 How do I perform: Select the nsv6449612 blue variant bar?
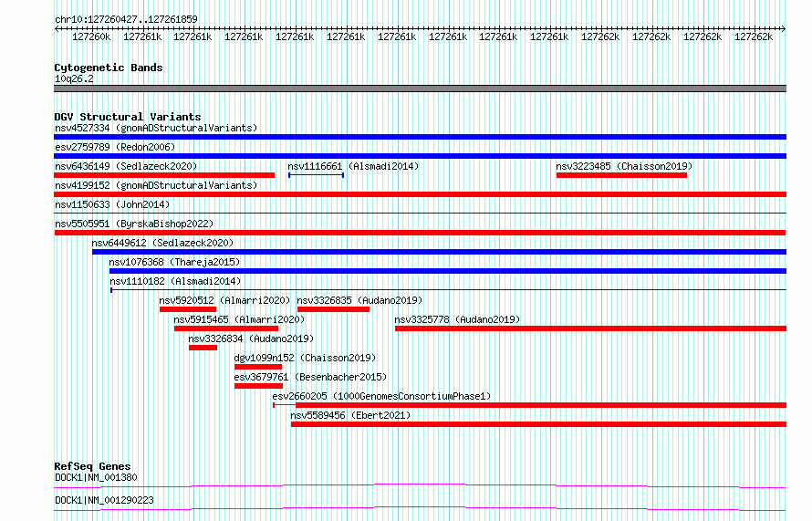click(439, 252)
